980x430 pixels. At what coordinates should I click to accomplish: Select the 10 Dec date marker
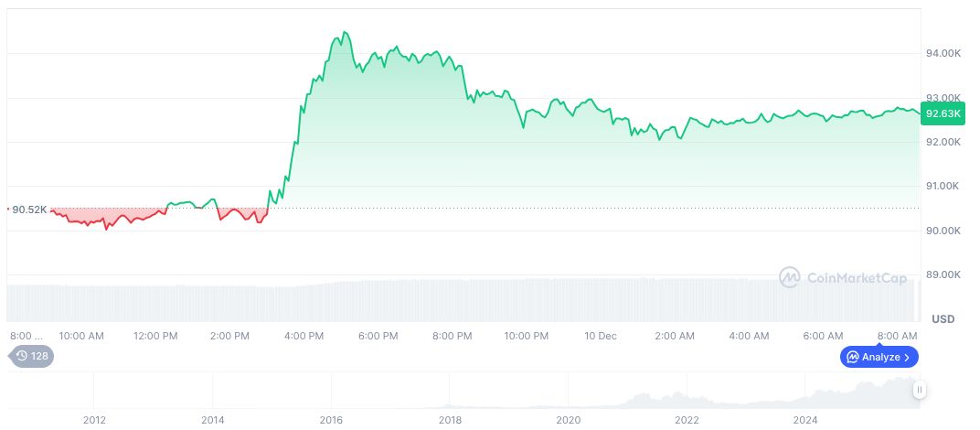pyautogui.click(x=600, y=336)
